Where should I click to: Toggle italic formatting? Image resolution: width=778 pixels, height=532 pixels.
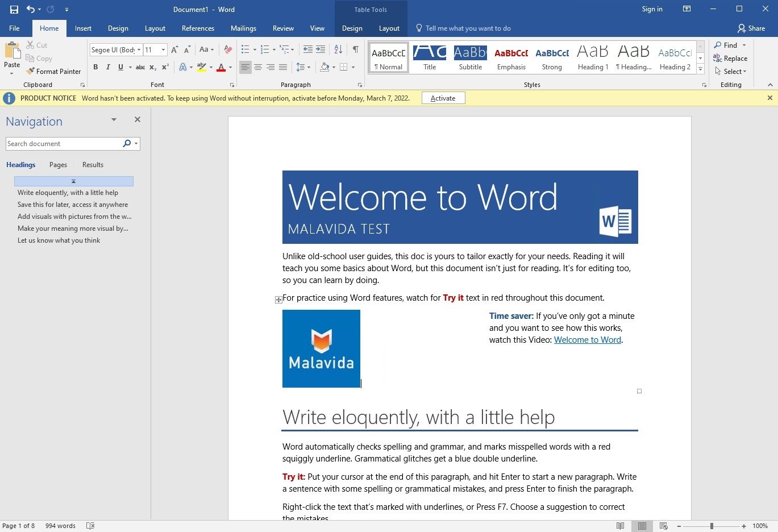coord(107,67)
